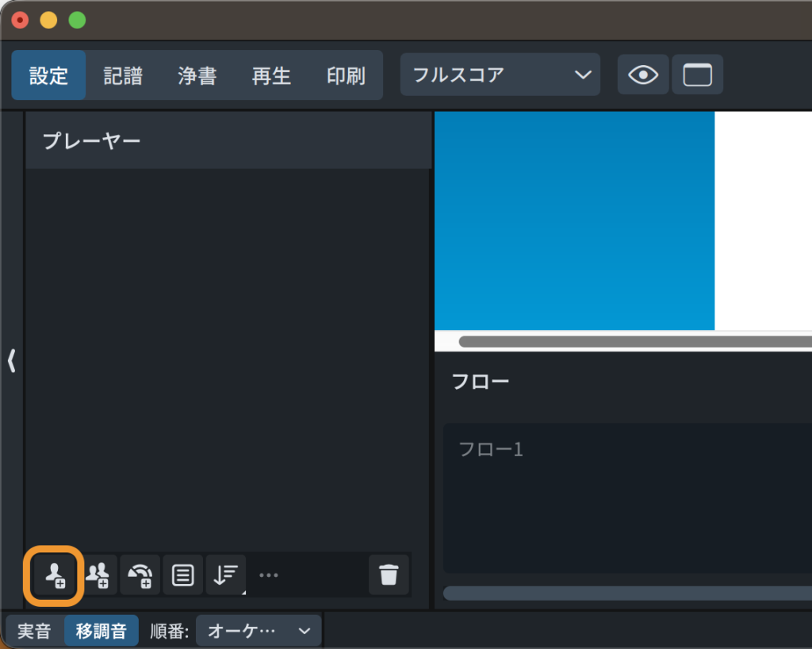Open the 順番 order dropdown
Viewport: 812px width, 649px height.
pos(258,631)
